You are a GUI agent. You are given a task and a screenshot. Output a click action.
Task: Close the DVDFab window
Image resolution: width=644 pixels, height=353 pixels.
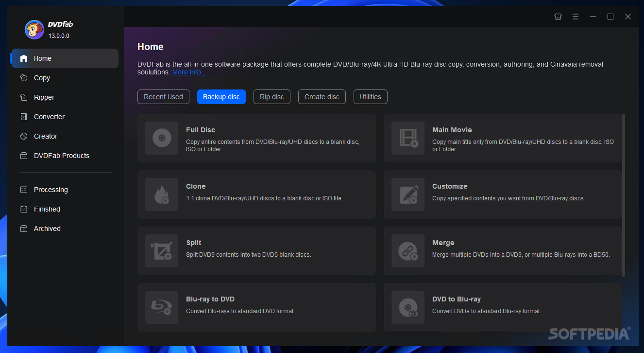pyautogui.click(x=628, y=17)
